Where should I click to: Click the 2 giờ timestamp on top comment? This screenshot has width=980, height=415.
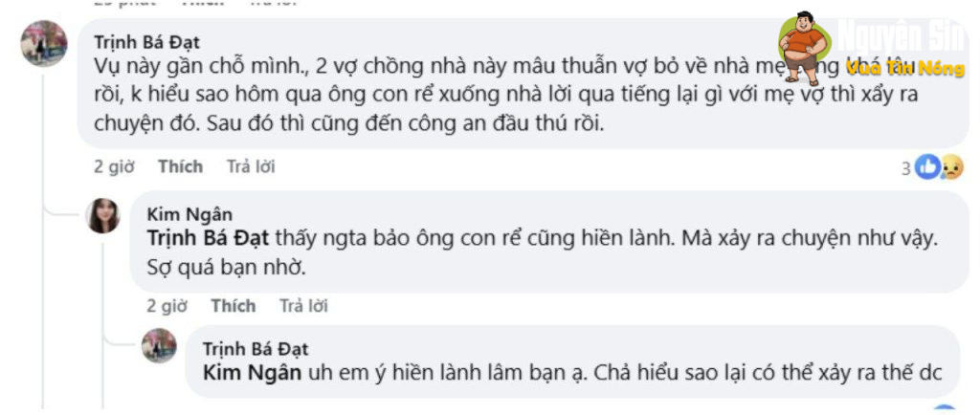click(115, 166)
